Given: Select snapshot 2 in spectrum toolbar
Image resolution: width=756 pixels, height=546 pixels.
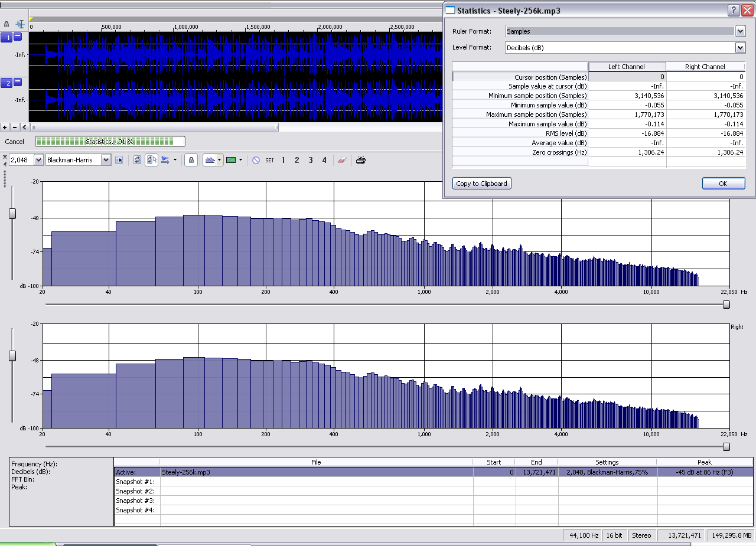Looking at the screenshot, I should (296, 160).
